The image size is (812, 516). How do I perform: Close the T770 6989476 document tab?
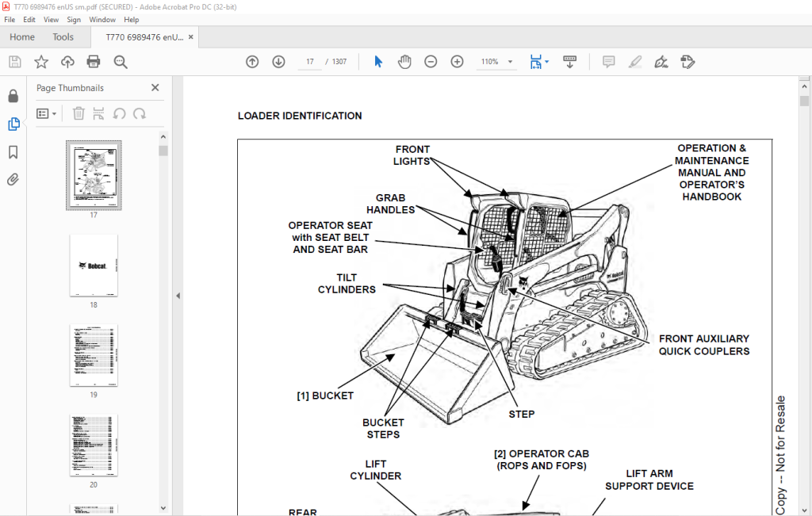tap(190, 37)
